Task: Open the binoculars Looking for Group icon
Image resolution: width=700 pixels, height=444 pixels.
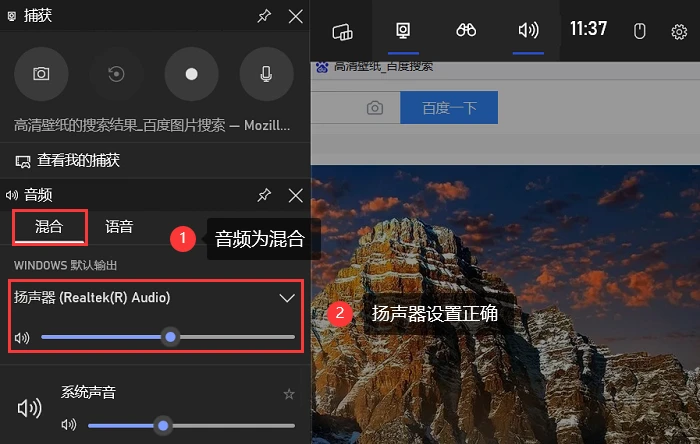Action: (x=466, y=30)
